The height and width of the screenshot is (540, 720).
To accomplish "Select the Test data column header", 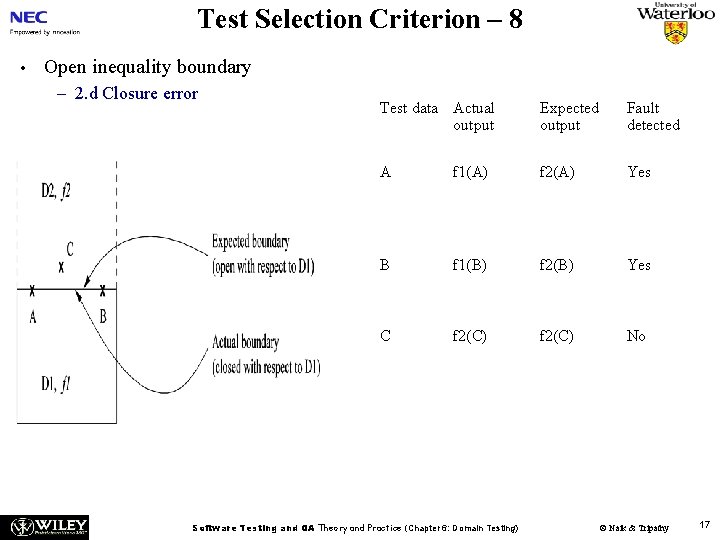I will [408, 108].
